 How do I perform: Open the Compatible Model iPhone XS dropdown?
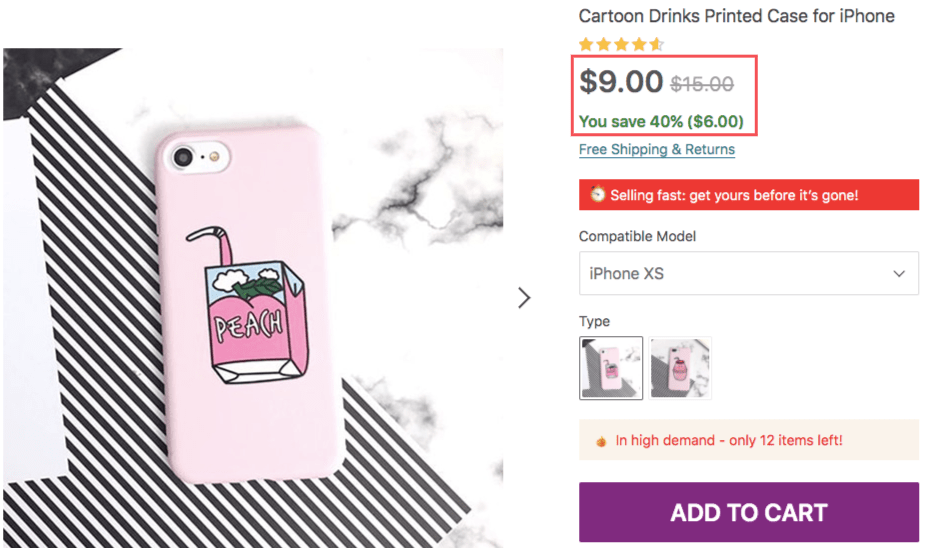pyautogui.click(x=748, y=273)
